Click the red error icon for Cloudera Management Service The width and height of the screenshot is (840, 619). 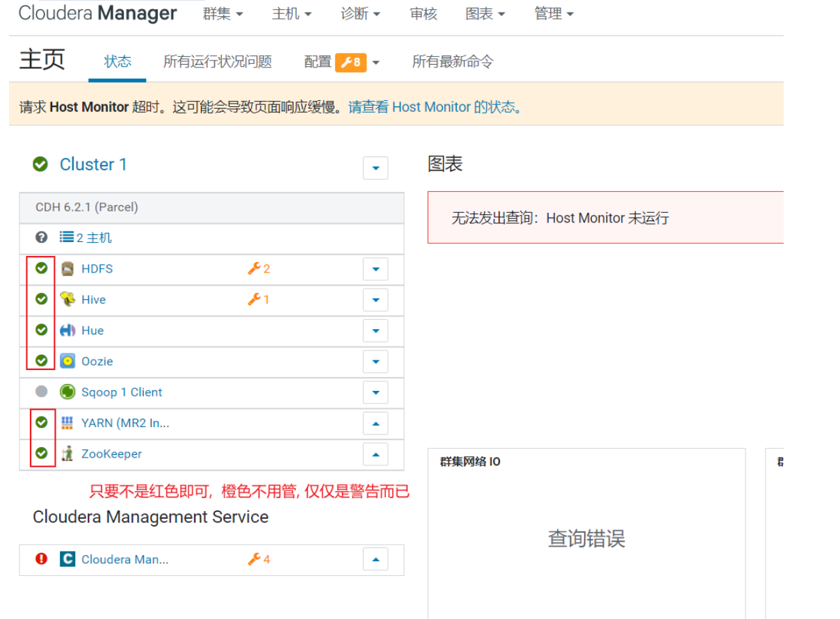pyautogui.click(x=42, y=558)
